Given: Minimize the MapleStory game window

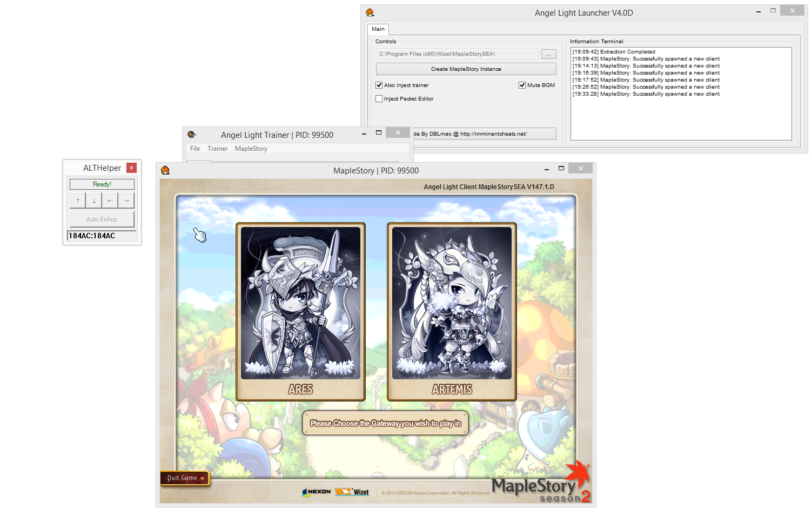Looking at the screenshot, I should coord(547,169).
